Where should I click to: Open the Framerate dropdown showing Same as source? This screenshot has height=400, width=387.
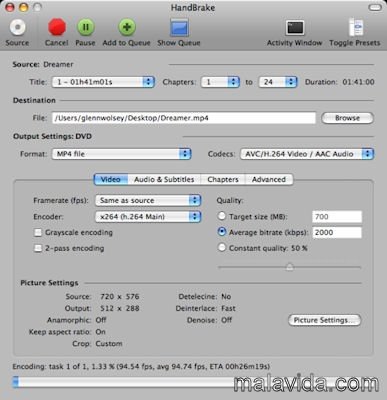point(148,200)
